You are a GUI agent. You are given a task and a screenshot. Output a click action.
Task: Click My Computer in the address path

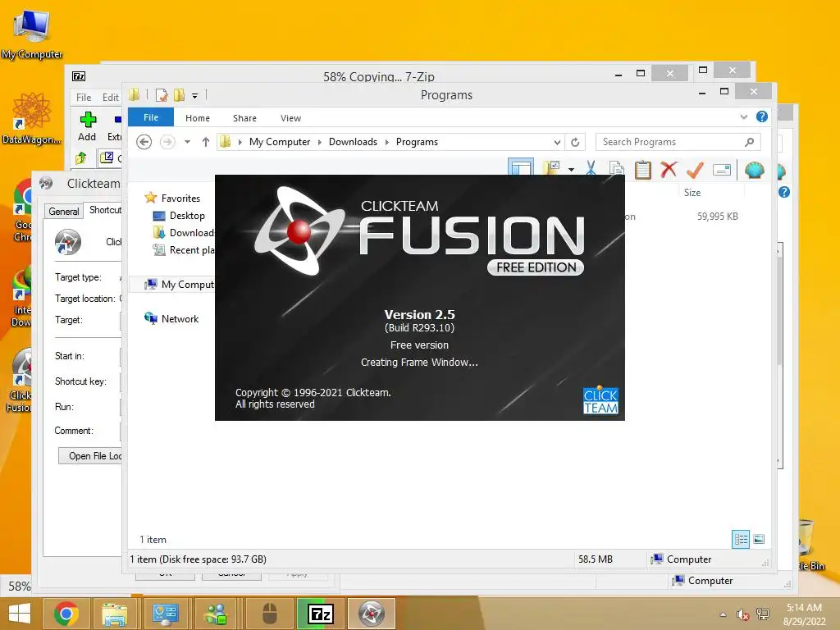280,142
